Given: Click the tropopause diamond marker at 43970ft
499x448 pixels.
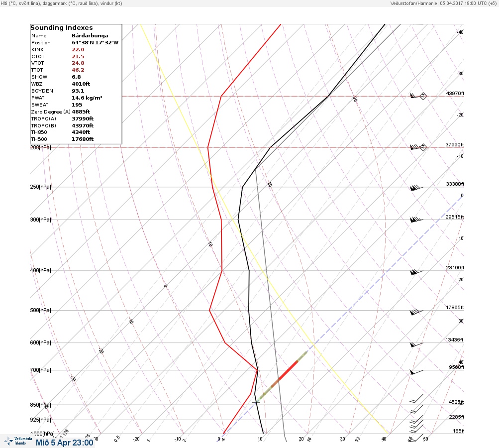Looking at the screenshot, I should [x=423, y=96].
